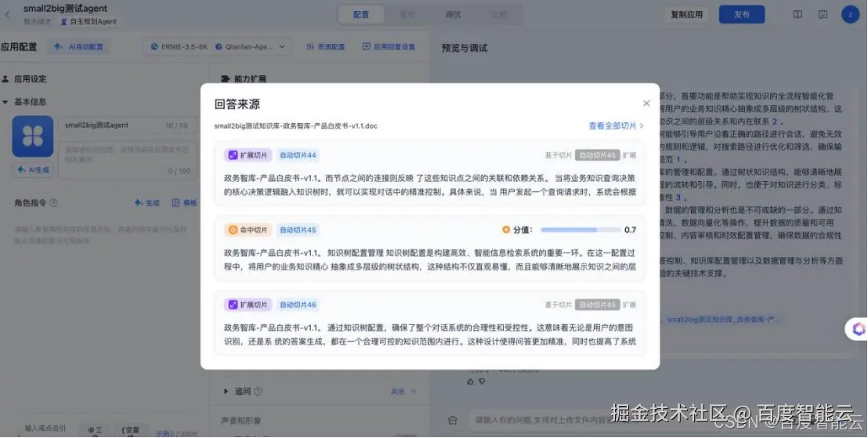Click the help icon beside 角色指令
This screenshot has height=438, width=868.
coord(53,203)
